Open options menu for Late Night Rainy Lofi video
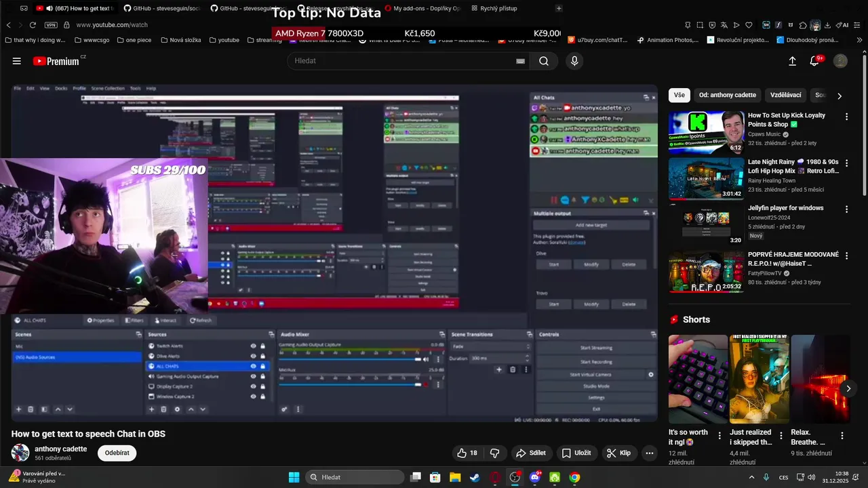This screenshot has height=488, width=868. coord(846,163)
